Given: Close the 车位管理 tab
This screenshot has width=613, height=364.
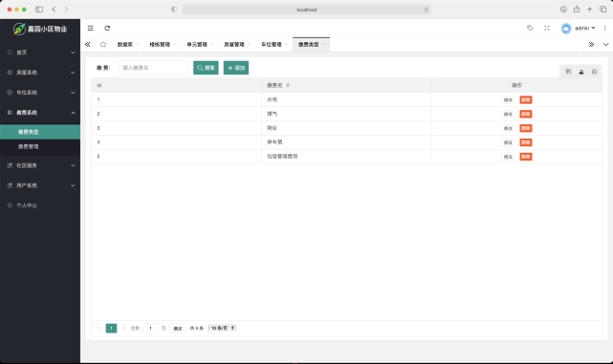Looking at the screenshot, I should point(287,45).
